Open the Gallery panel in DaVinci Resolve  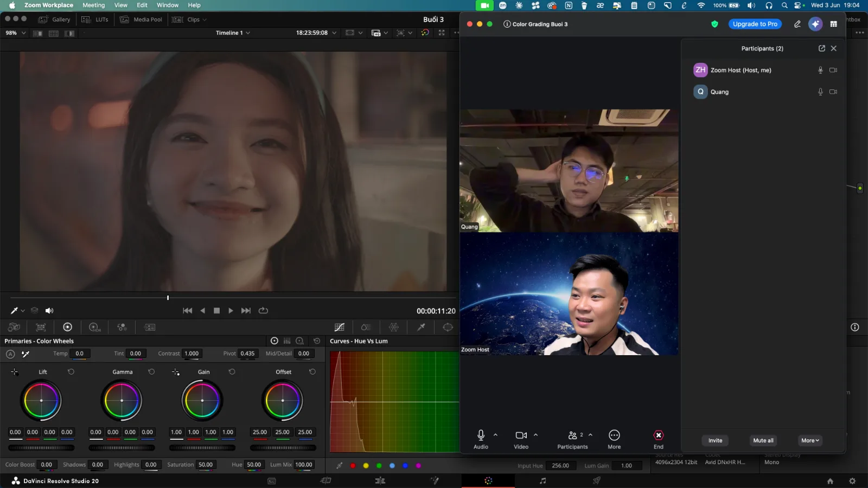pyautogui.click(x=55, y=20)
